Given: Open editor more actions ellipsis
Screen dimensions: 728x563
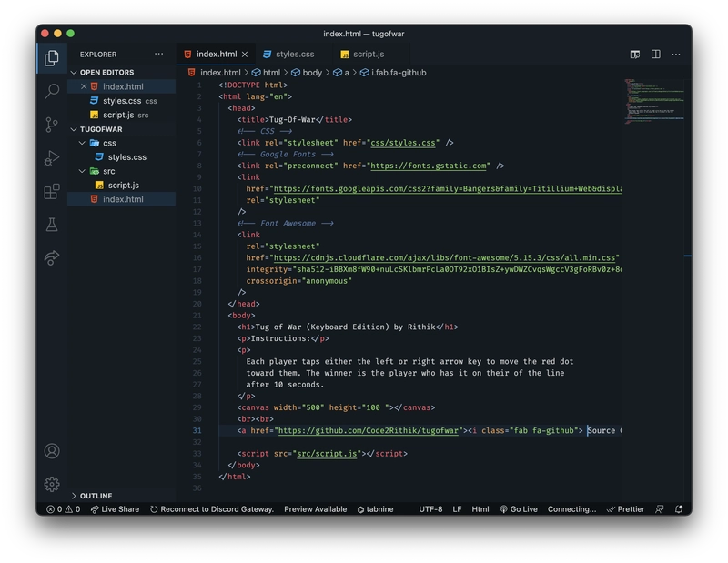Looking at the screenshot, I should tap(676, 55).
